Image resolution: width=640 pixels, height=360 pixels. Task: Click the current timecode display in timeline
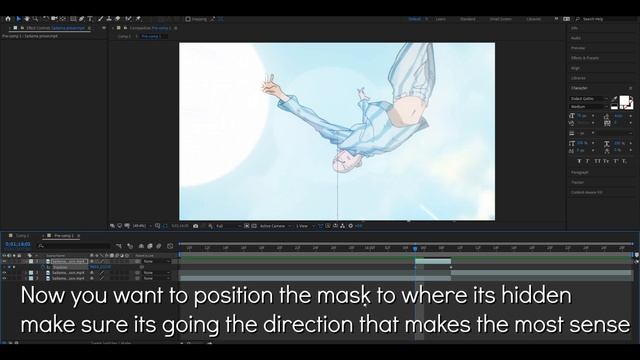coord(18,244)
